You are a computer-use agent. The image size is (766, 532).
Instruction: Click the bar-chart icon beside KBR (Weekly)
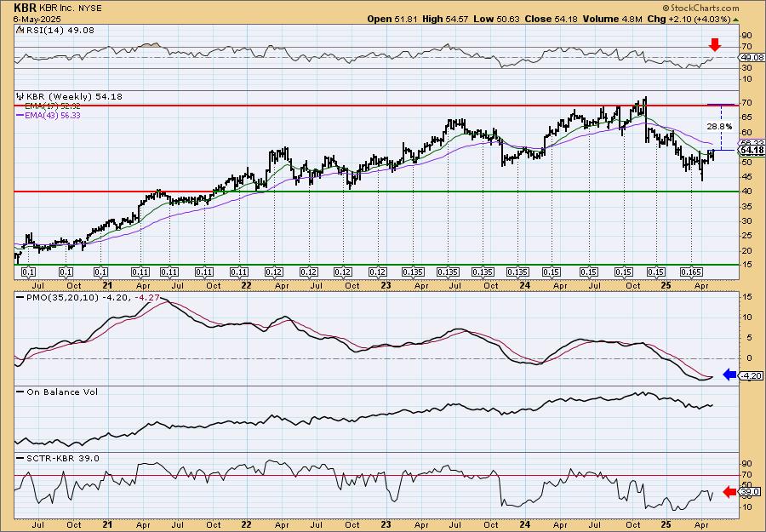coord(20,97)
